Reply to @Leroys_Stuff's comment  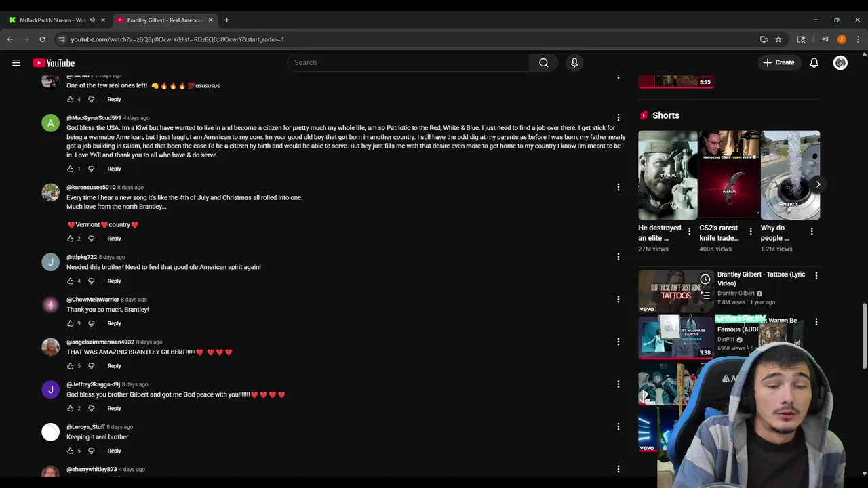click(114, 451)
